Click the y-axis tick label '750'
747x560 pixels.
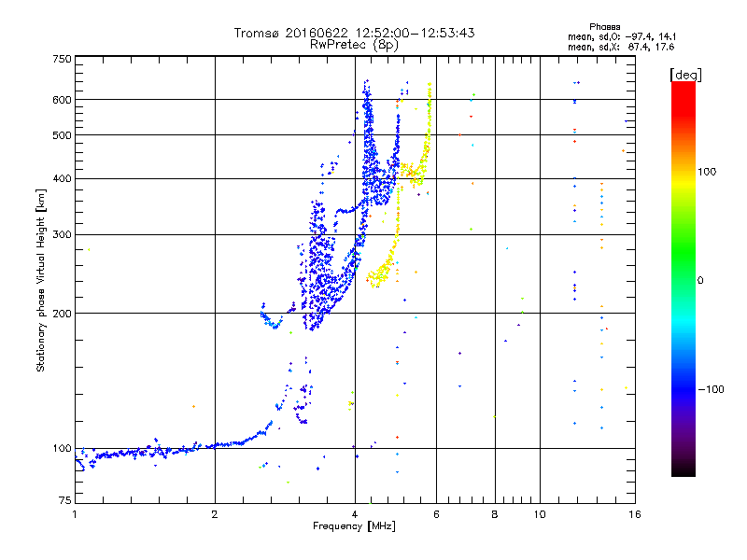[62, 59]
